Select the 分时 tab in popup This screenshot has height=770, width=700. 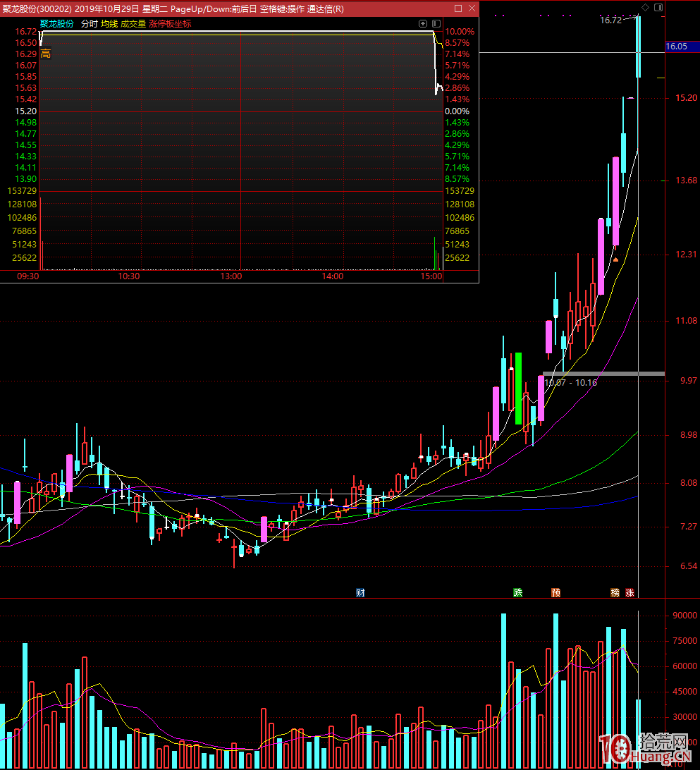(x=89, y=23)
